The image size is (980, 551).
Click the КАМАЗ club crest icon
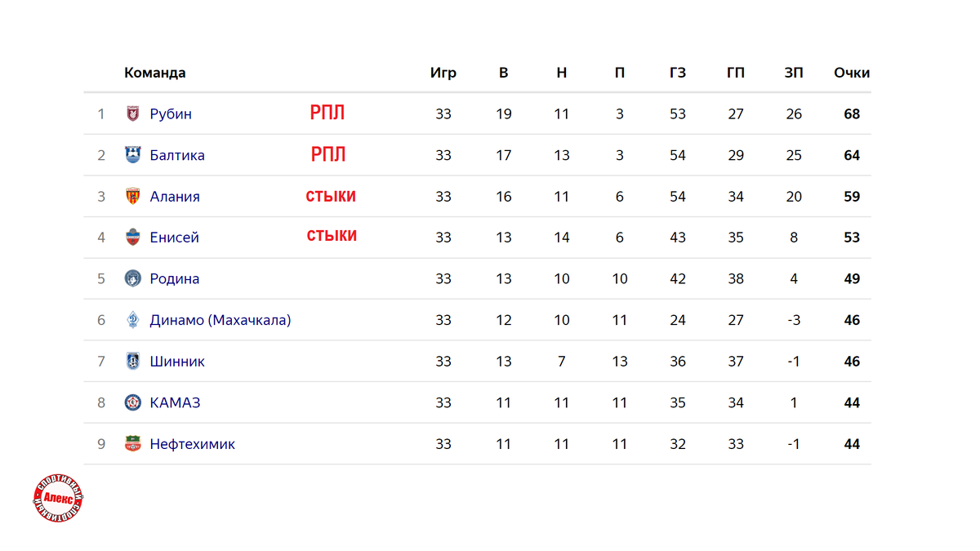132,402
